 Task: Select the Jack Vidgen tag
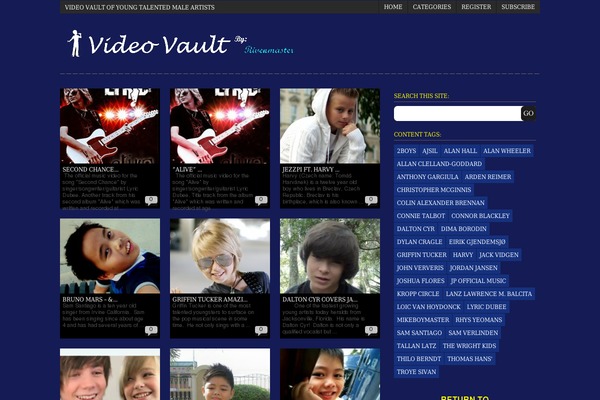point(499,255)
